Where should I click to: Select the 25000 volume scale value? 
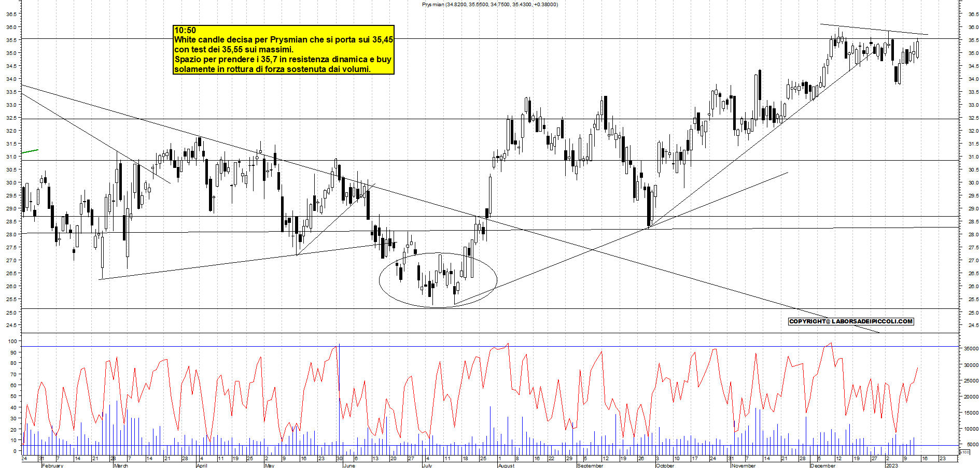coord(971,381)
